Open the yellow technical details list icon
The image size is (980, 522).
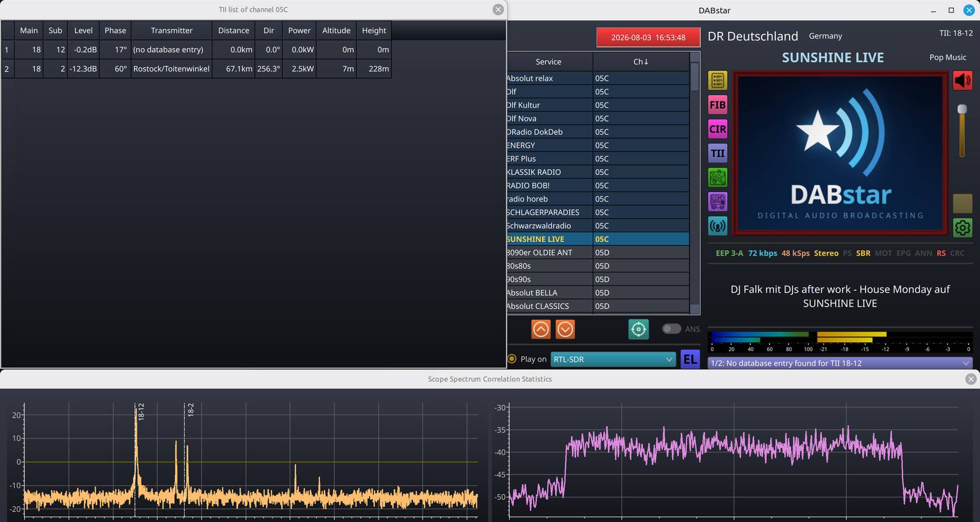tap(717, 81)
